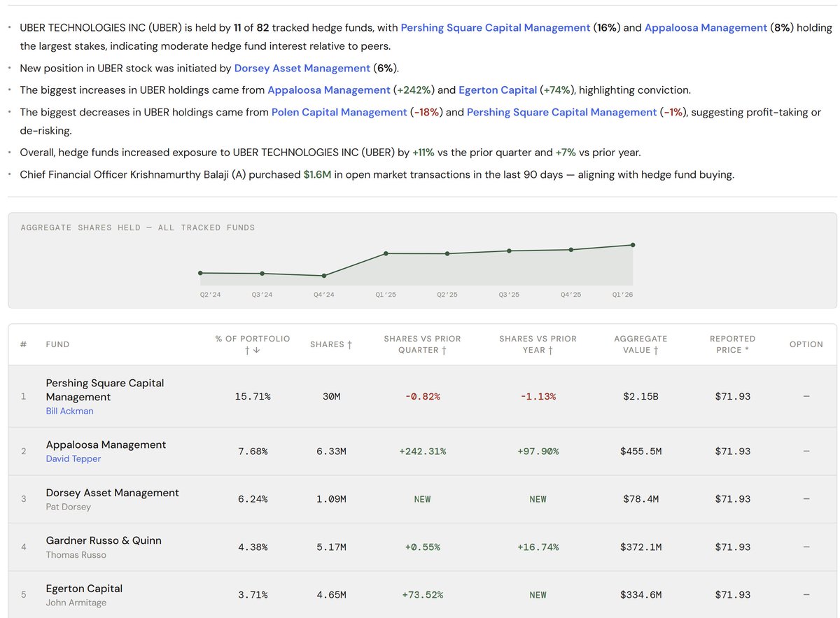The width and height of the screenshot is (840, 618).
Task: Click 4.38% portfolio value
Action: (252, 547)
